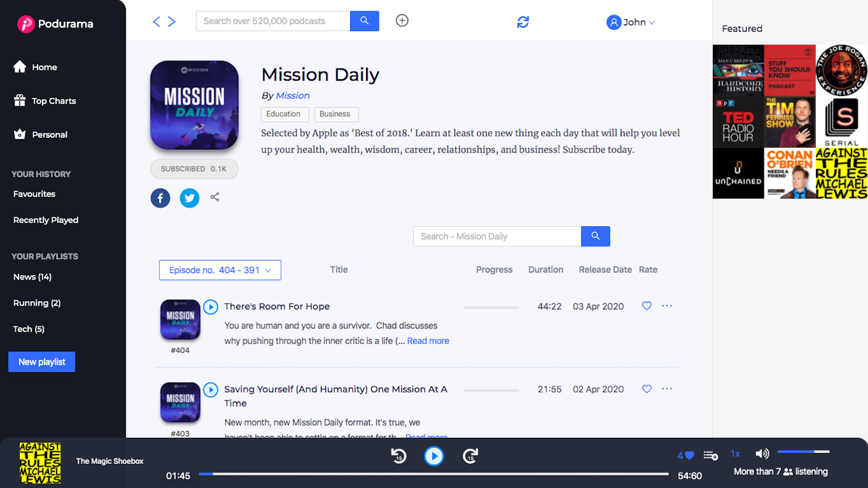Image resolution: width=868 pixels, height=488 pixels.
Task: Rewind 15 seconds in player
Action: pyautogui.click(x=398, y=456)
